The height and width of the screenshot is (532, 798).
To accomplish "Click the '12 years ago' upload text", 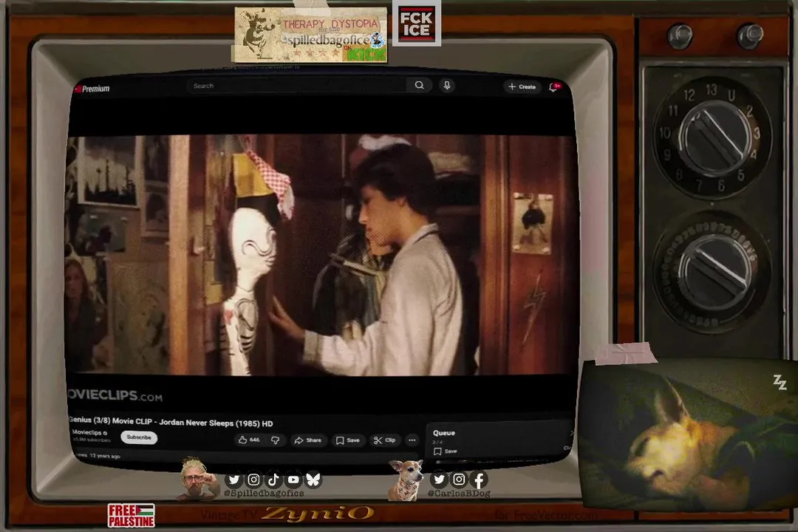I will 105,456.
